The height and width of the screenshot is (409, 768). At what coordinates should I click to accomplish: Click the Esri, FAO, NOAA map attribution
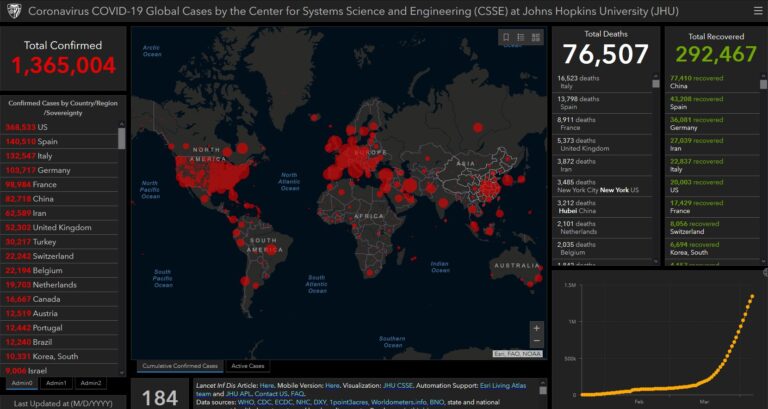coord(517,354)
